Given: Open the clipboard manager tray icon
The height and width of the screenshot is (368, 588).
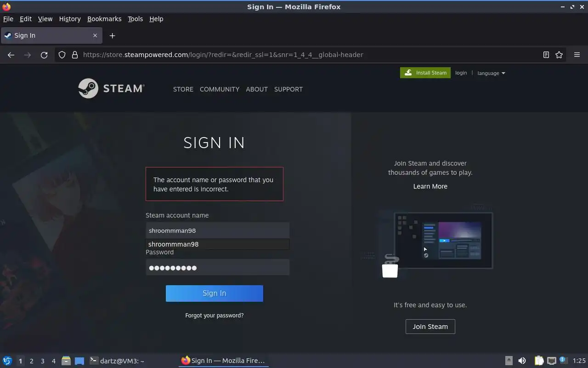Looking at the screenshot, I should pos(539,361).
